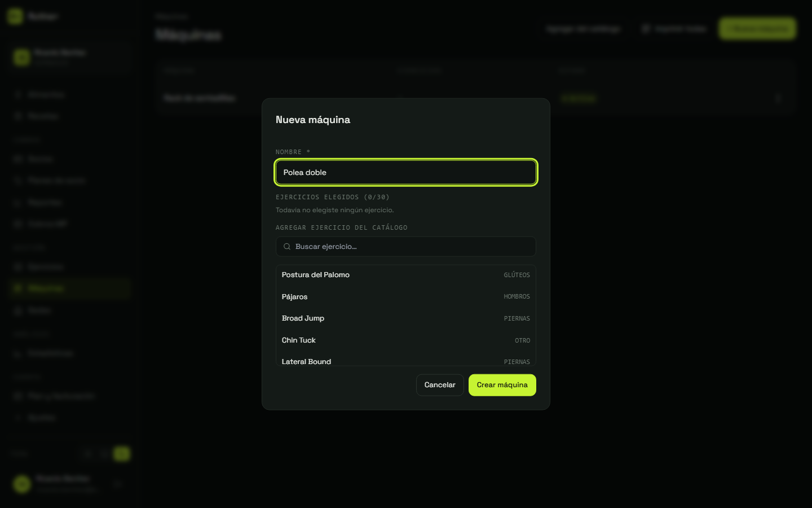The width and height of the screenshot is (812, 508).
Task: Focus the Nombre field containing Polea doble
Action: coord(406,173)
